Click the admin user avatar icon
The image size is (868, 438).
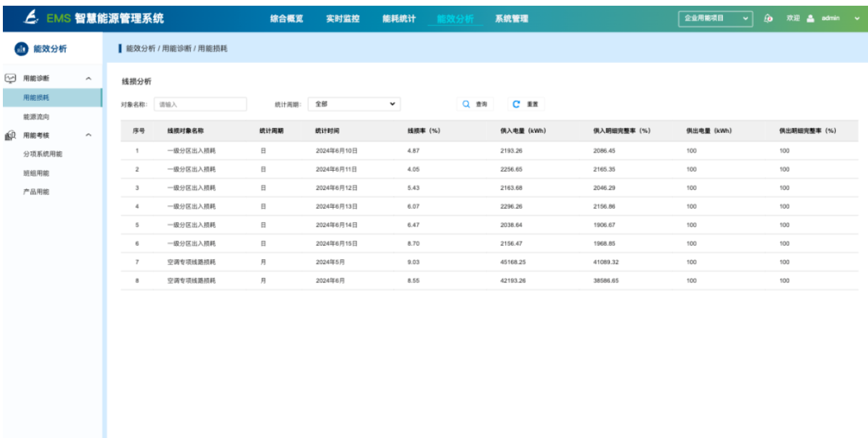click(x=809, y=18)
